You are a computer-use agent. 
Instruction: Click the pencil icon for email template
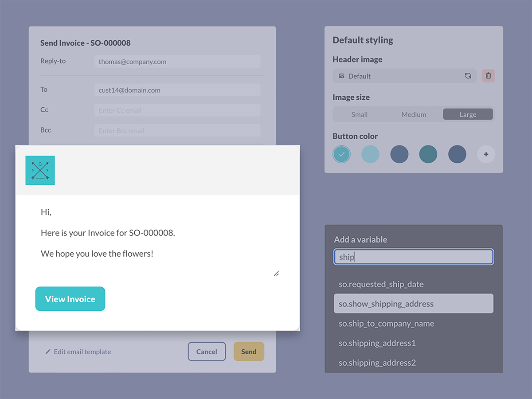pos(48,352)
